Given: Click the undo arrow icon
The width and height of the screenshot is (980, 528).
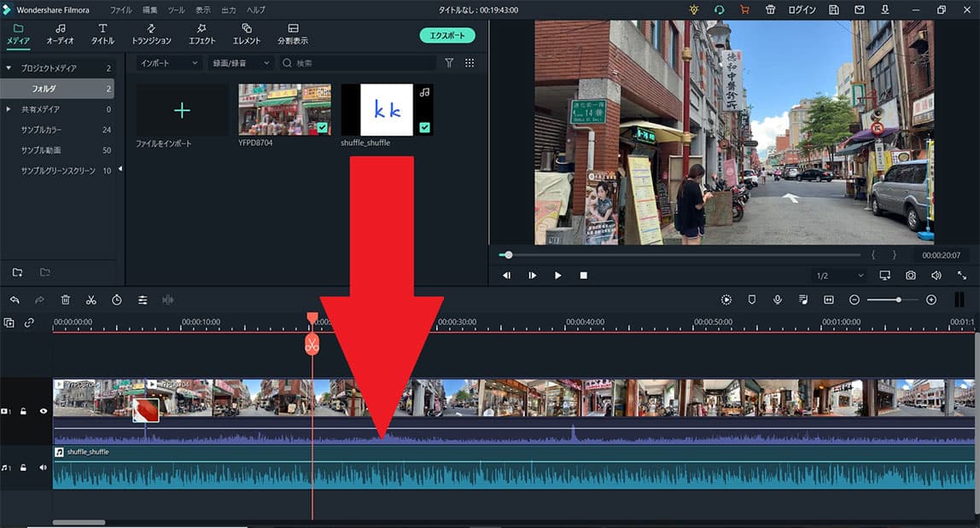Looking at the screenshot, I should 15,300.
